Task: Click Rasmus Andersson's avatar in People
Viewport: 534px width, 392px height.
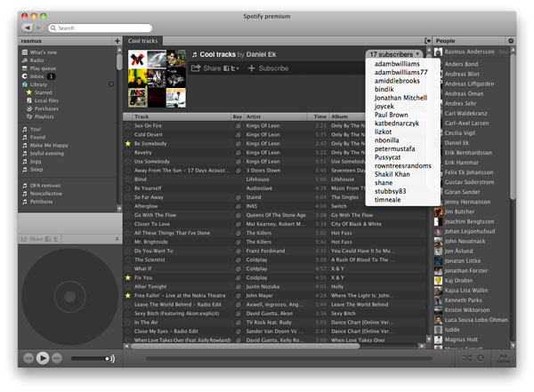Action: pos(438,52)
